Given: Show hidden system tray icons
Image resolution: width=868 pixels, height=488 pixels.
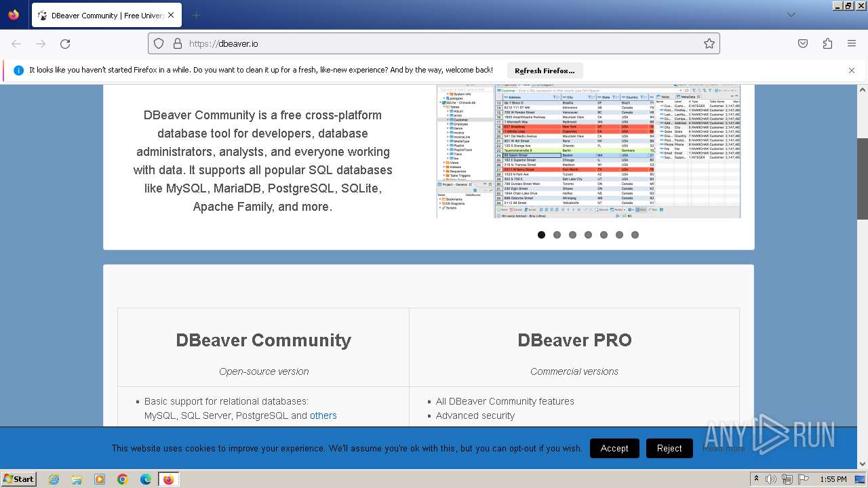Looking at the screenshot, I should [x=756, y=479].
